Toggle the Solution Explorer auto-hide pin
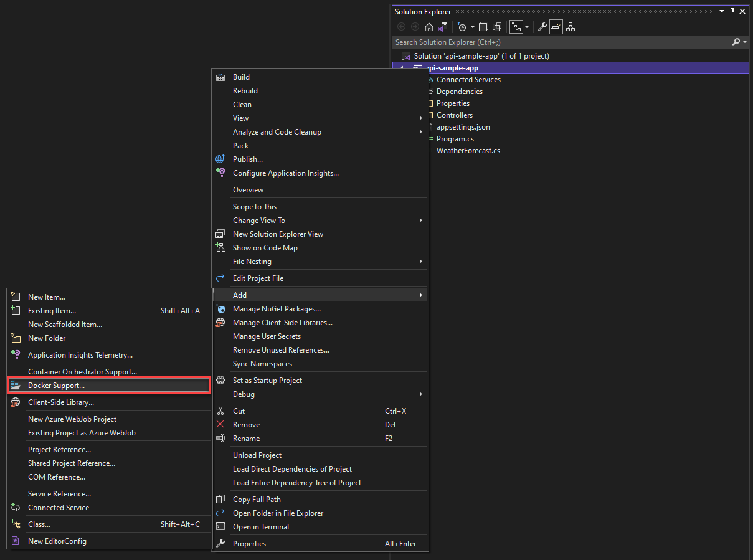Viewport: 753px width, 560px height. coord(731,11)
